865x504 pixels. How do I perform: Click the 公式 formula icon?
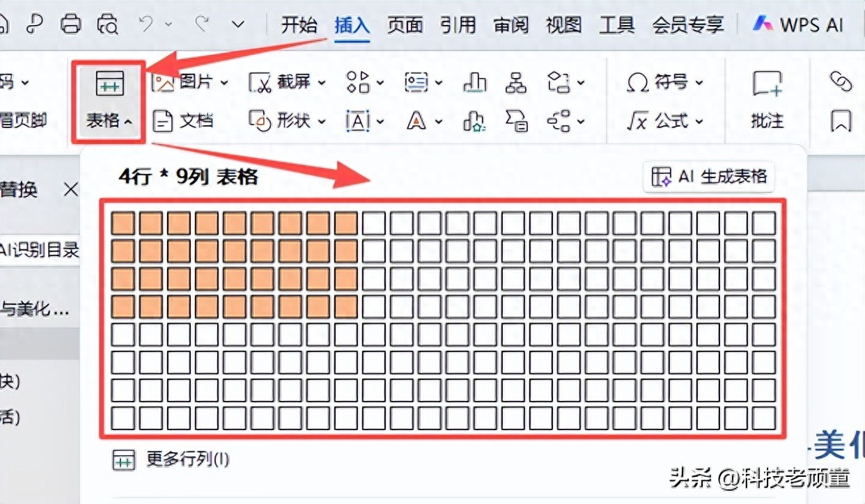point(637,122)
